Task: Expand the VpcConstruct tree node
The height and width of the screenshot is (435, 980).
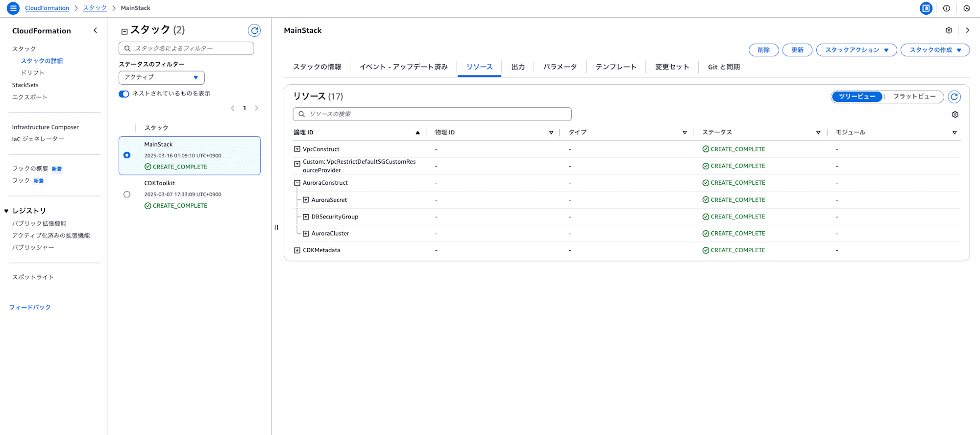Action: (297, 149)
